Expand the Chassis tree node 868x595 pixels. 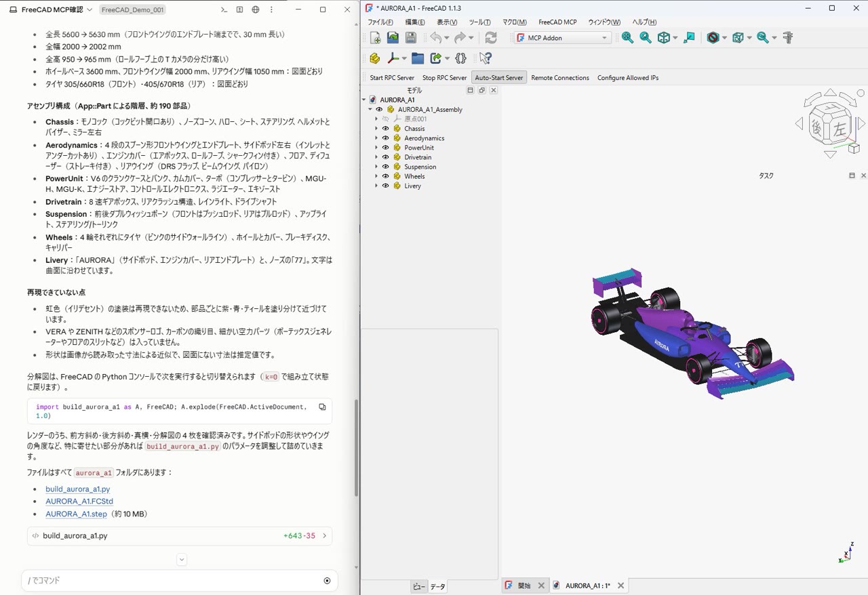[376, 129]
